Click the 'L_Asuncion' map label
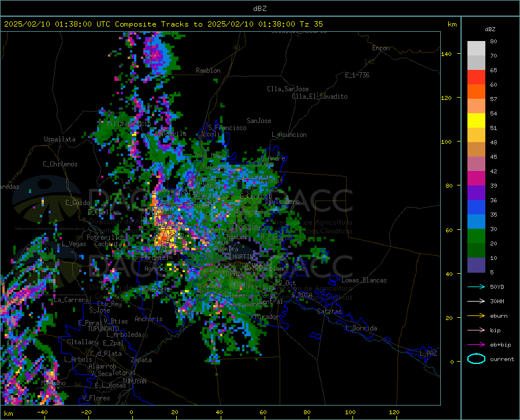Viewport: 520px width, 420px height. [289, 135]
